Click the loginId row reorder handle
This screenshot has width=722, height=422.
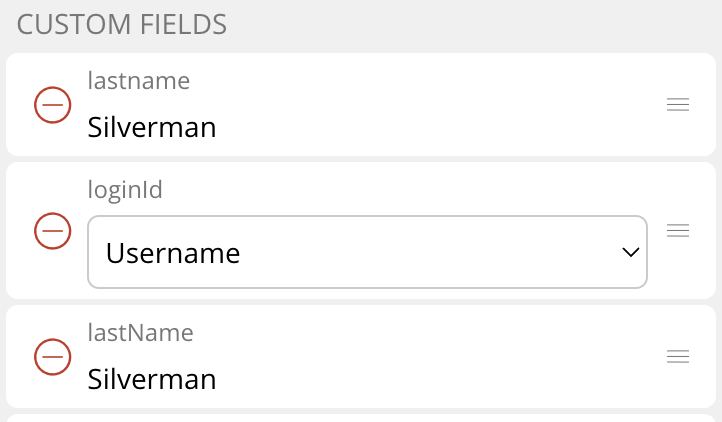[x=678, y=230]
